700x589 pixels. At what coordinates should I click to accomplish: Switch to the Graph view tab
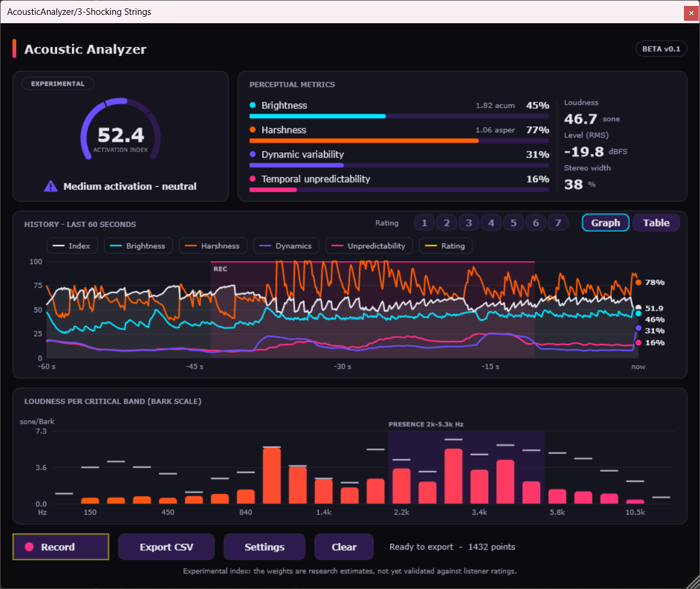click(606, 223)
